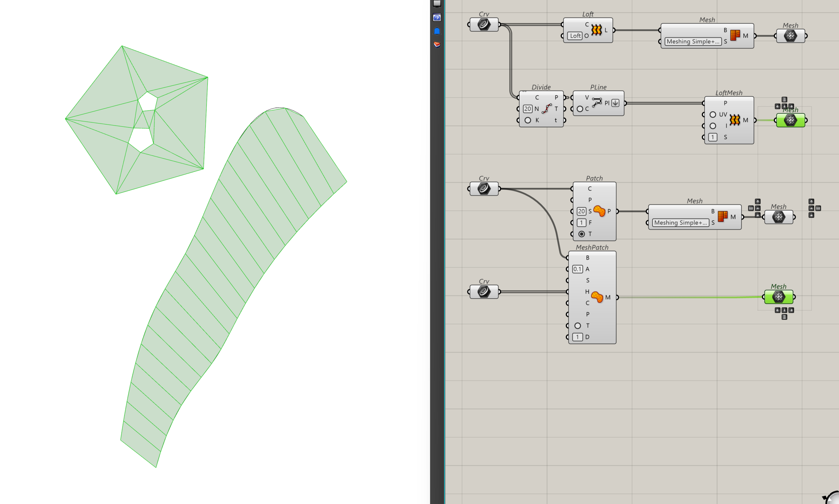
Task: Click the notification bell icon in sidebar
Action: point(437,30)
